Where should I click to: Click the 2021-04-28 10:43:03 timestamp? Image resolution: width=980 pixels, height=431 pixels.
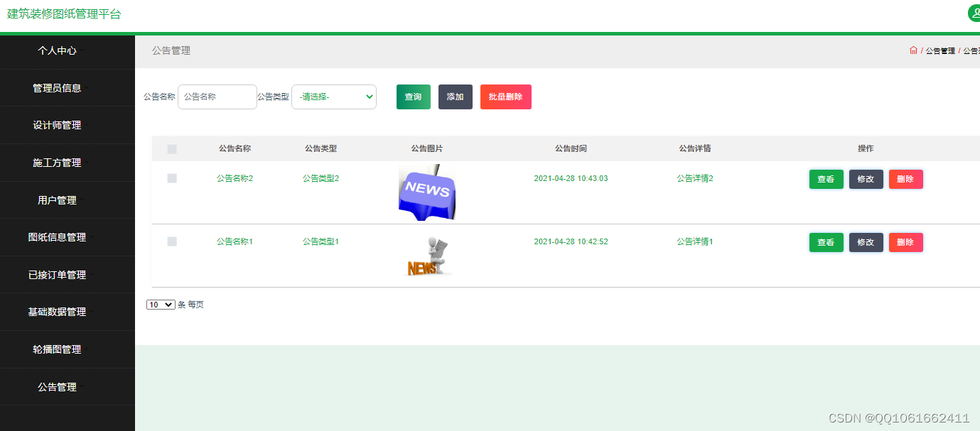571,178
